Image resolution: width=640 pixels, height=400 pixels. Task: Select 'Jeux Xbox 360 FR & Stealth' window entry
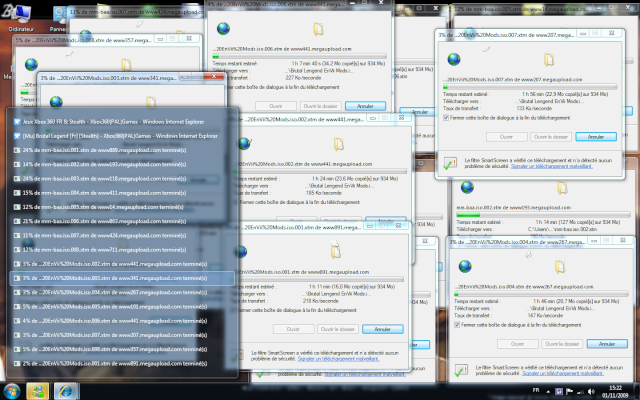pos(122,122)
